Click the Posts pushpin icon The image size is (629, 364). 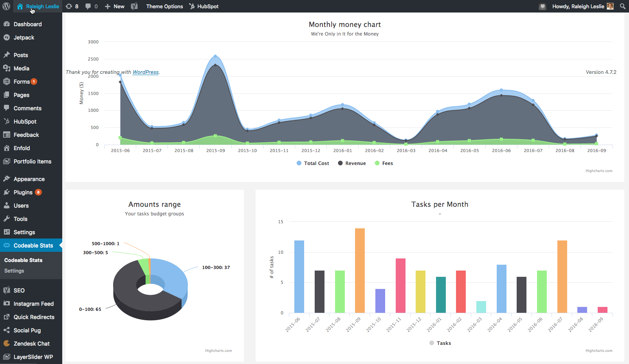click(7, 55)
